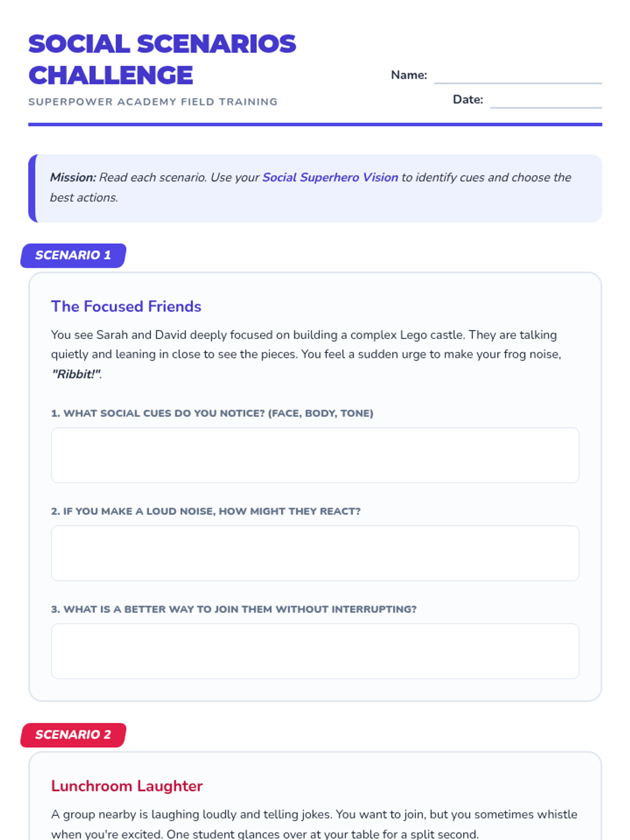Click the Mission instruction box
This screenshot has width=630, height=840.
click(315, 188)
